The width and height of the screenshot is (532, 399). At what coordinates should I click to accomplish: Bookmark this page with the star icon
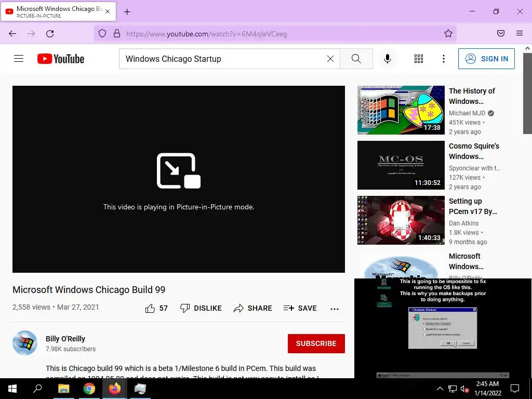[x=448, y=34]
